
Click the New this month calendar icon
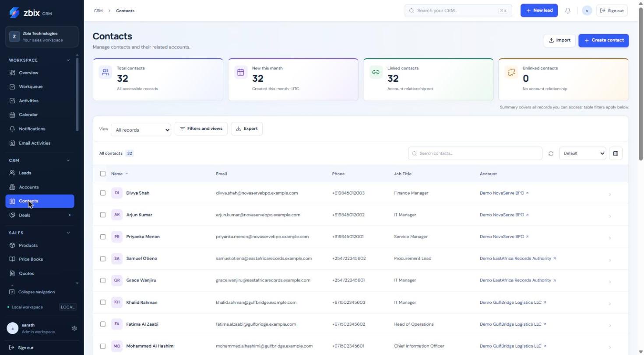[x=241, y=73]
